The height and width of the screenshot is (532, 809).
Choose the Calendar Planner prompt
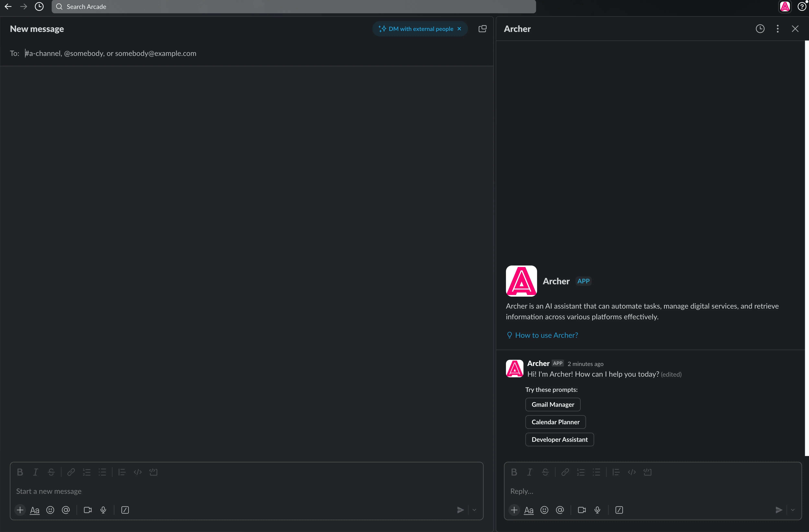point(555,422)
